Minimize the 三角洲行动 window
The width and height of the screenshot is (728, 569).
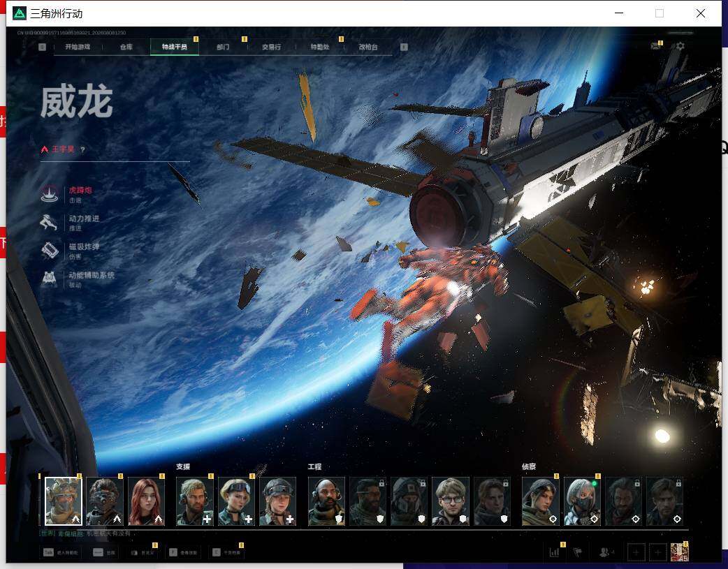coord(619,13)
